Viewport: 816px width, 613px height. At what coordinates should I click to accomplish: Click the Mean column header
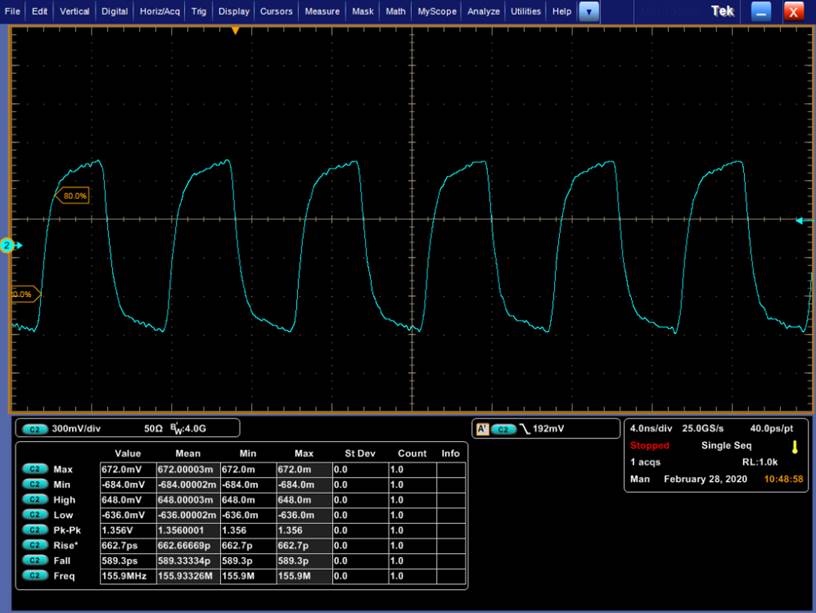pyautogui.click(x=187, y=453)
